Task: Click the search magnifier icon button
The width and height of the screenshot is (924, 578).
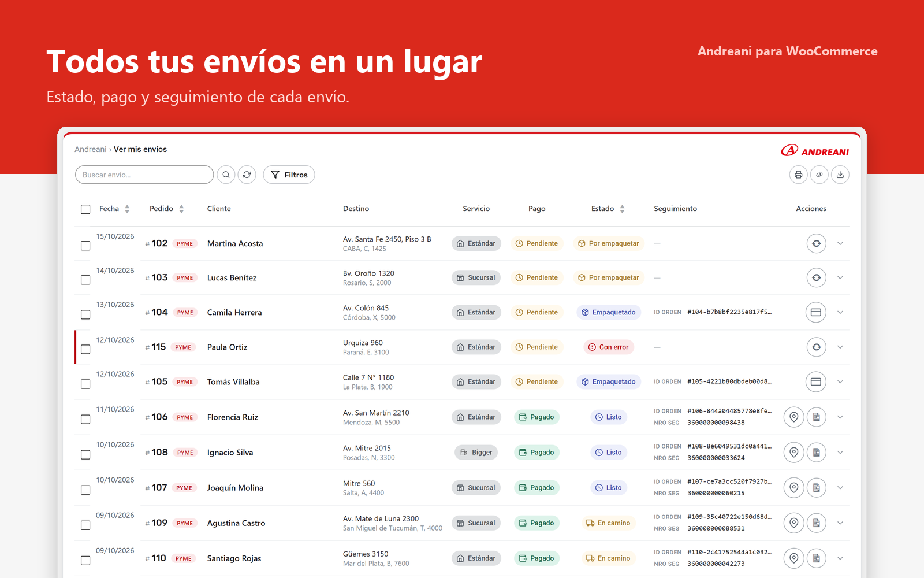Action: (226, 175)
